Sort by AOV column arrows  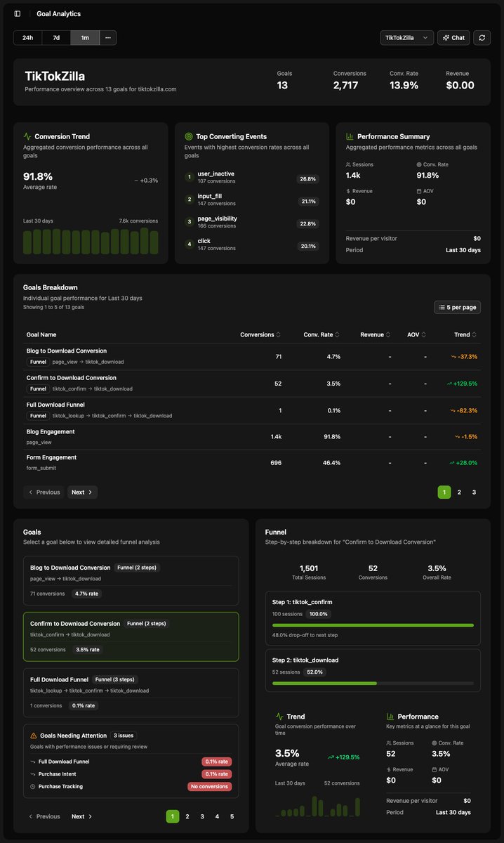[x=424, y=335]
